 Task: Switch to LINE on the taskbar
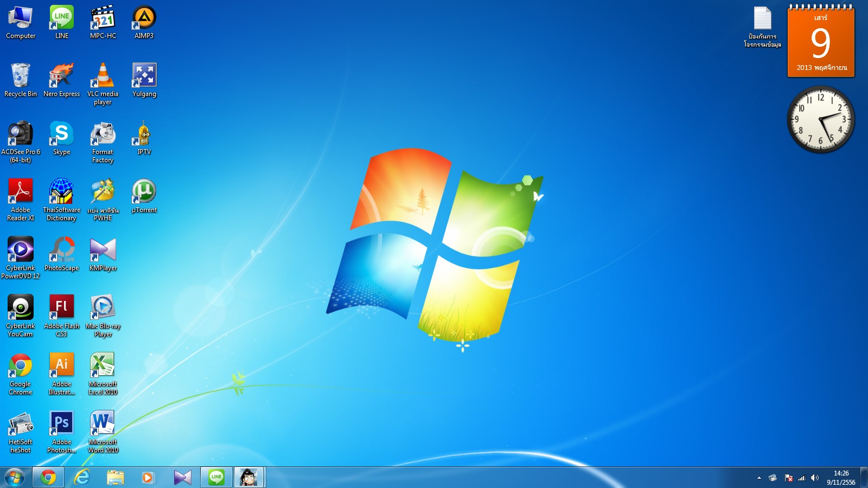pos(216,477)
